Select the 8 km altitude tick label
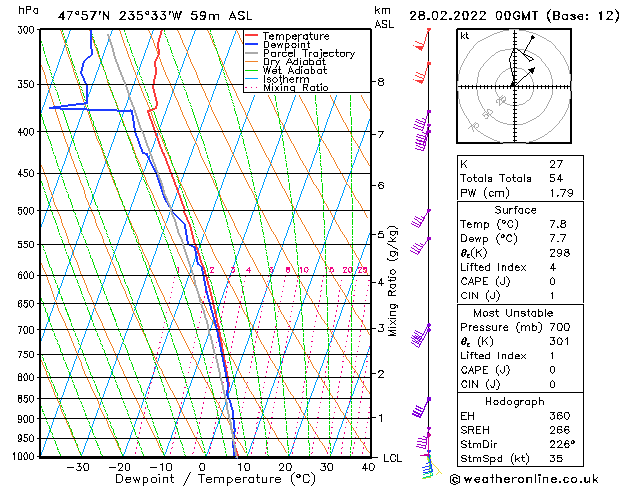629x486 pixels. pyautogui.click(x=380, y=82)
